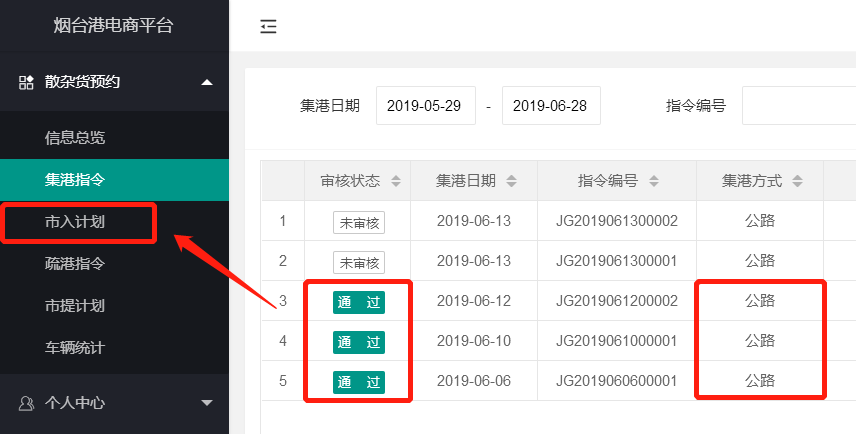Sort by 指令编号 column arrows

coord(653,181)
